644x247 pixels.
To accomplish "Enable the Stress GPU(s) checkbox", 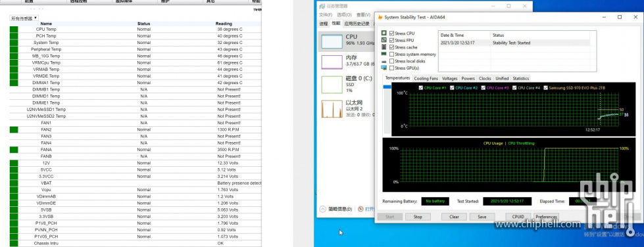I will [392, 68].
